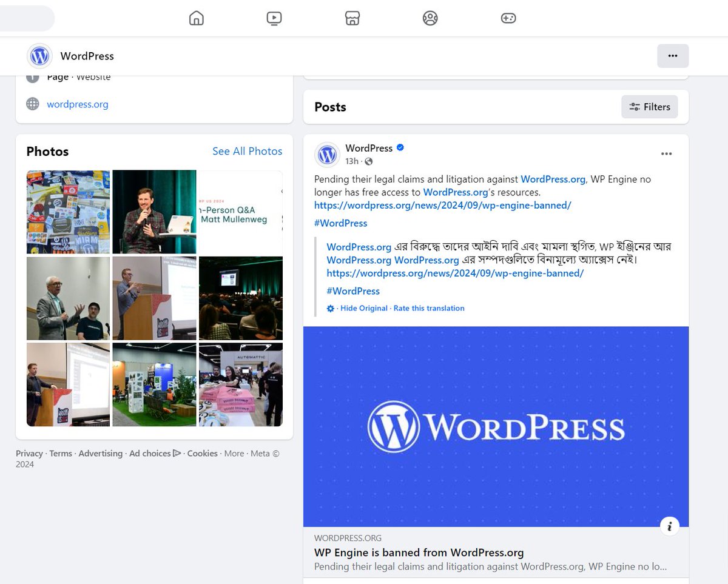Open the wp-engine-banned URL in original post
Image resolution: width=728 pixels, height=584 pixels.
tap(443, 205)
